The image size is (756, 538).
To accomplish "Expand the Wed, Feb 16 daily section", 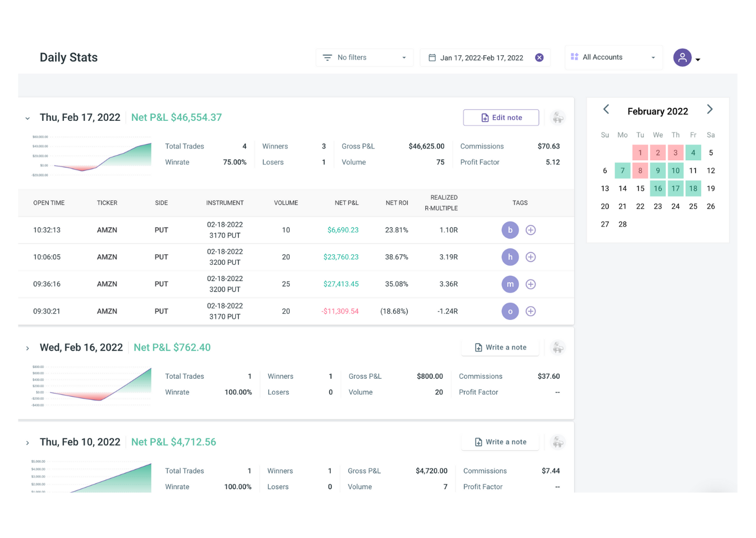I will [x=27, y=348].
